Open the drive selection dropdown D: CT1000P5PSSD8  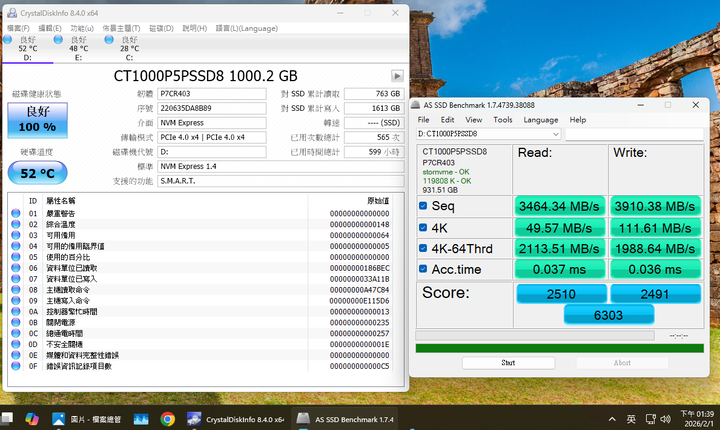[489, 134]
